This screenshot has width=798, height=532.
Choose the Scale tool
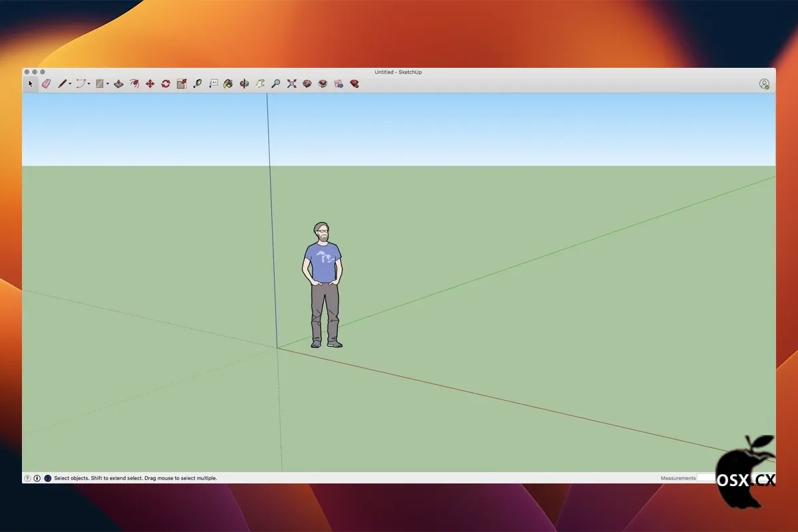[x=182, y=84]
